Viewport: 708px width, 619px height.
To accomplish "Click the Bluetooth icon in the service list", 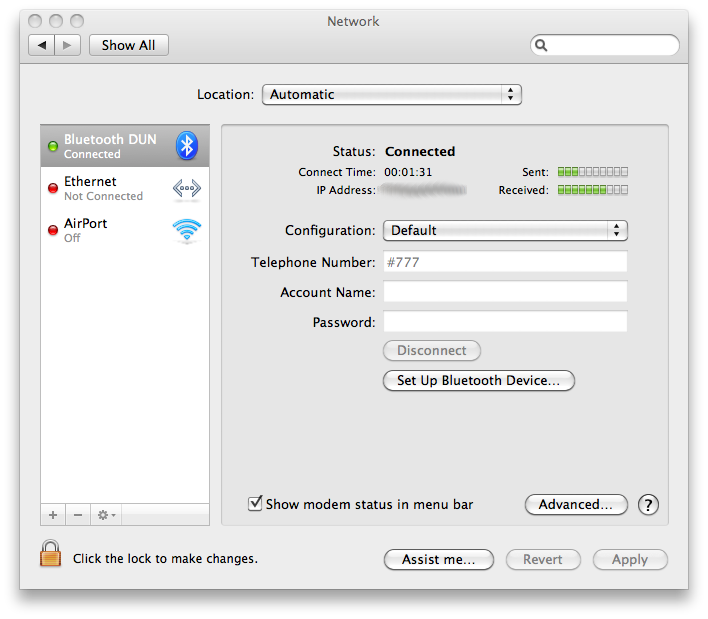I will coord(186,145).
